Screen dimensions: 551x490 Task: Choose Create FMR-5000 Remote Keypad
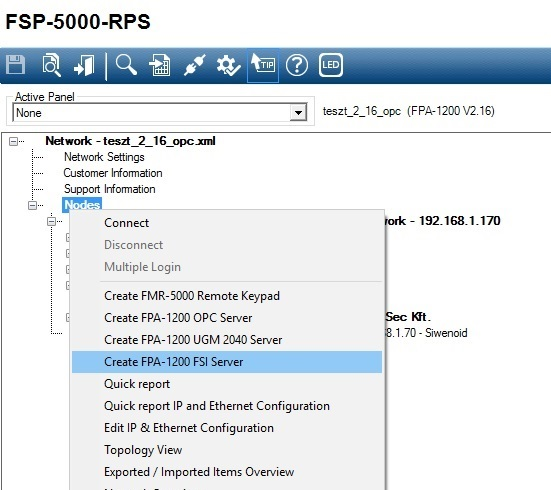coord(227,296)
